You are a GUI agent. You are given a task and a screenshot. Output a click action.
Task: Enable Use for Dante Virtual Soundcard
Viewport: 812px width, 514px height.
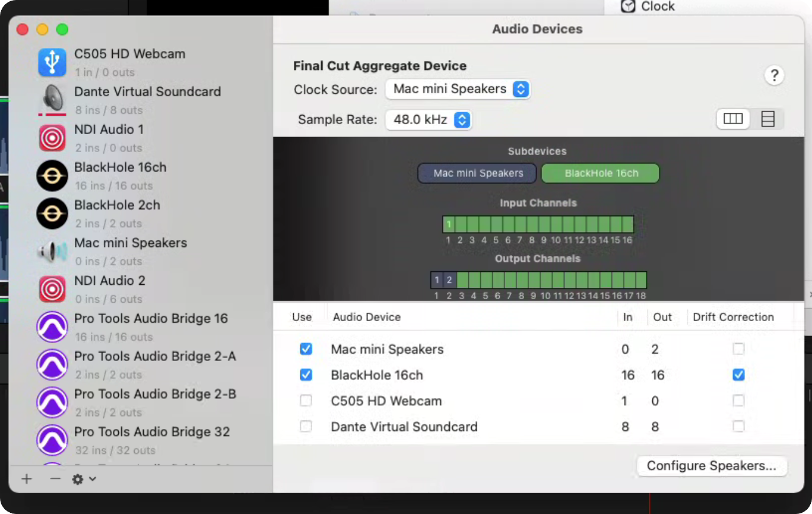(306, 426)
